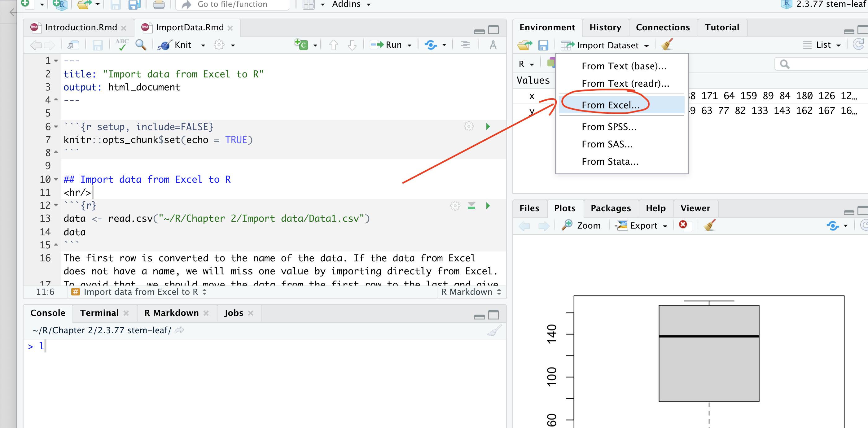Clear the environment with the broom icon
This screenshot has width=868, height=428.
[667, 45]
